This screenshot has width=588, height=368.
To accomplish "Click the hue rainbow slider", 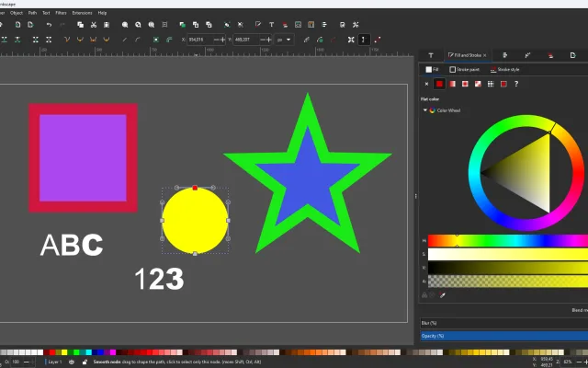I will point(508,241).
